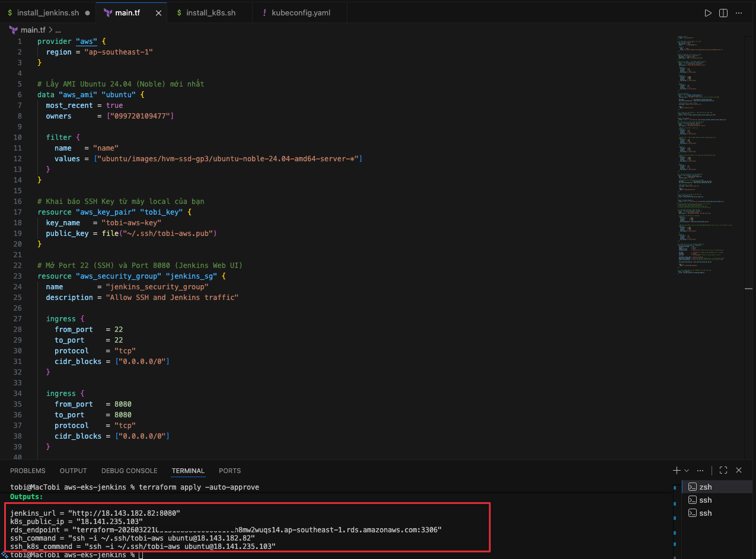Expand the breadcrumb ellipsis after main.tf

pyautogui.click(x=58, y=30)
